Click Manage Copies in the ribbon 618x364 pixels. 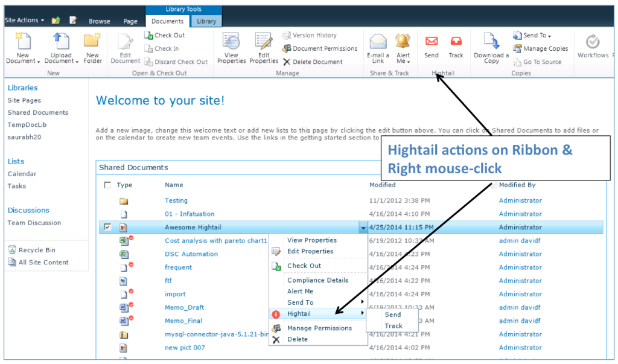point(541,48)
